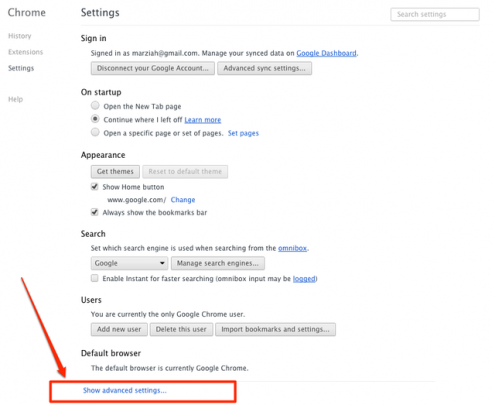This screenshot has height=405, width=495.
Task: Click Import bookmarks and settings button
Action: click(x=275, y=329)
